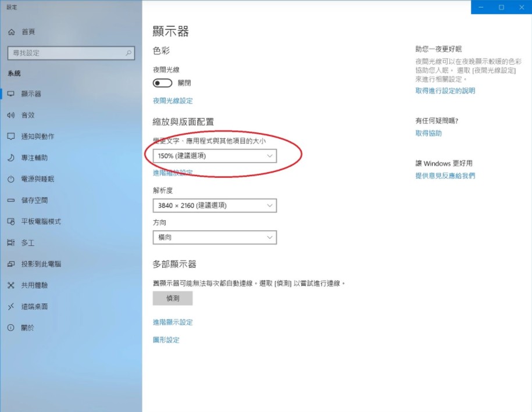
Task: Click the 音效 speaker icon
Action: 11,115
